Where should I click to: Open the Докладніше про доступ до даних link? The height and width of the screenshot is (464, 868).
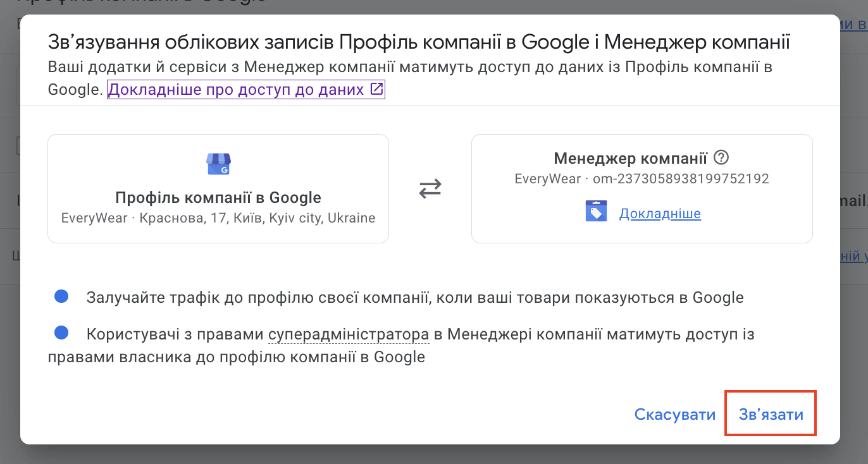click(x=246, y=89)
